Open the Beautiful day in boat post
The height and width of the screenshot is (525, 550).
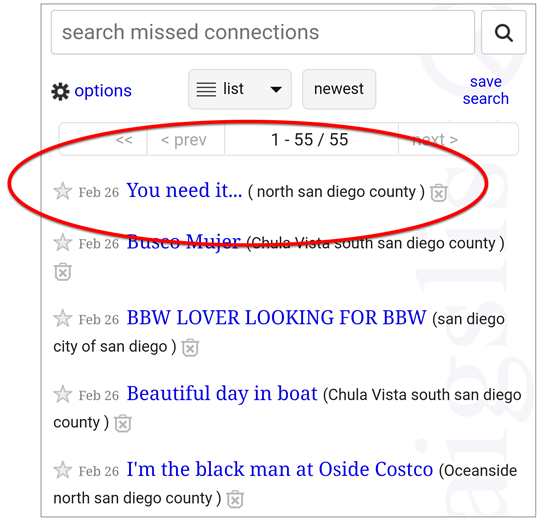point(222,393)
